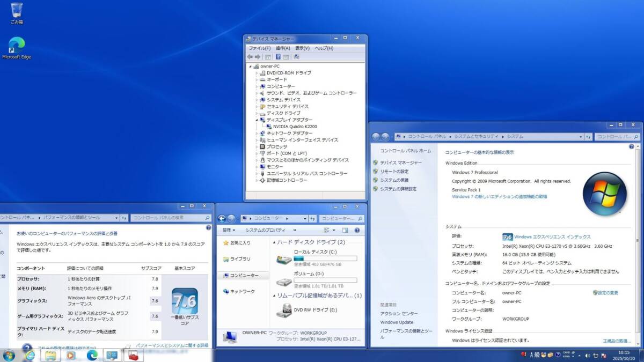The height and width of the screenshot is (362, 644).
Task: Click the デバイス マネージャー link in System sidebar
Action: [401, 162]
